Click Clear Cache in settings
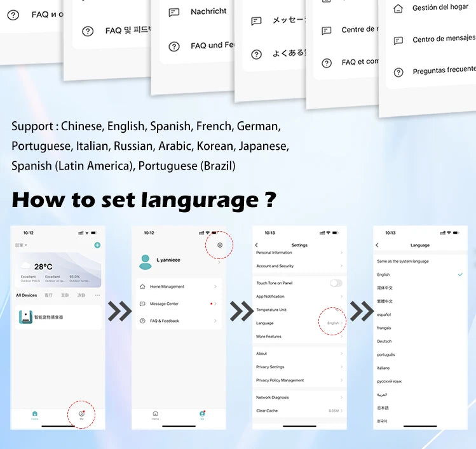Image resolution: width=476 pixels, height=449 pixels. pos(299,411)
